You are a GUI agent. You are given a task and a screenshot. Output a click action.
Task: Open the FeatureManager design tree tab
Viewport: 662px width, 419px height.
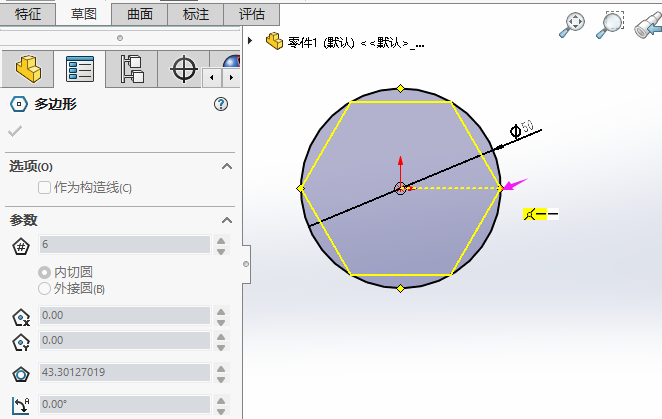point(28,69)
